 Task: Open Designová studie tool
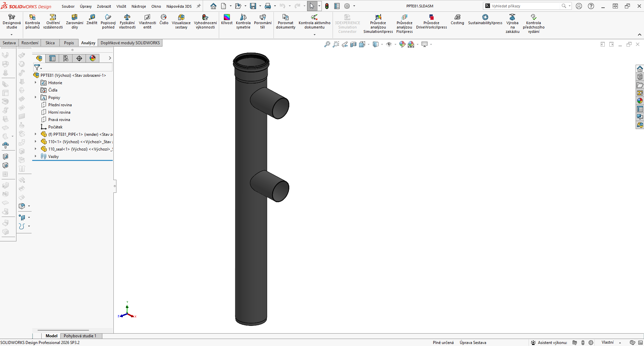pyautogui.click(x=12, y=22)
